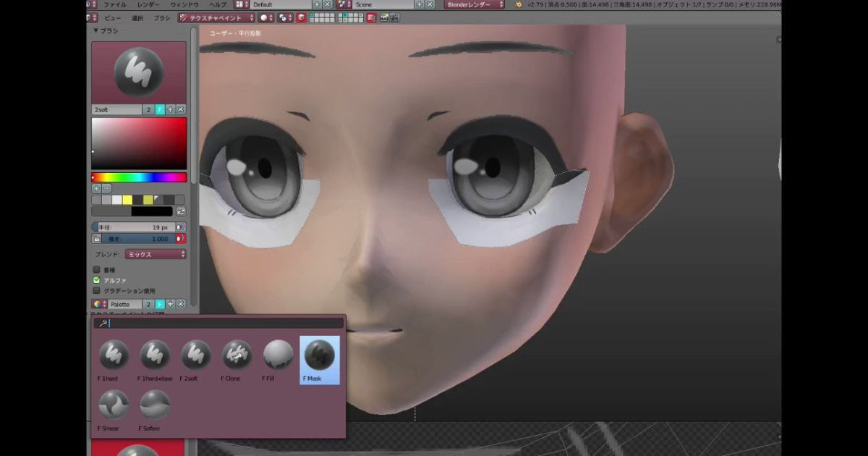Pick a yellow swatch from the color row
Screen dimensions: 868x456
[x=127, y=199]
